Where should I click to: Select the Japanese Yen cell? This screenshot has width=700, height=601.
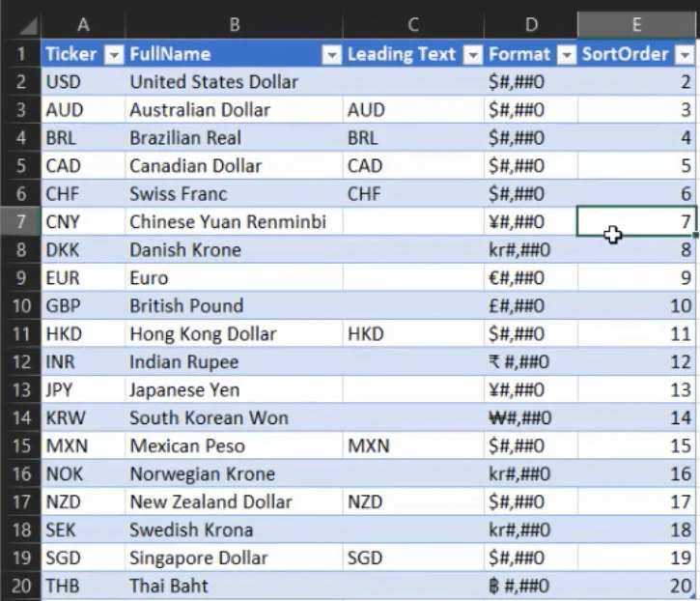235,389
